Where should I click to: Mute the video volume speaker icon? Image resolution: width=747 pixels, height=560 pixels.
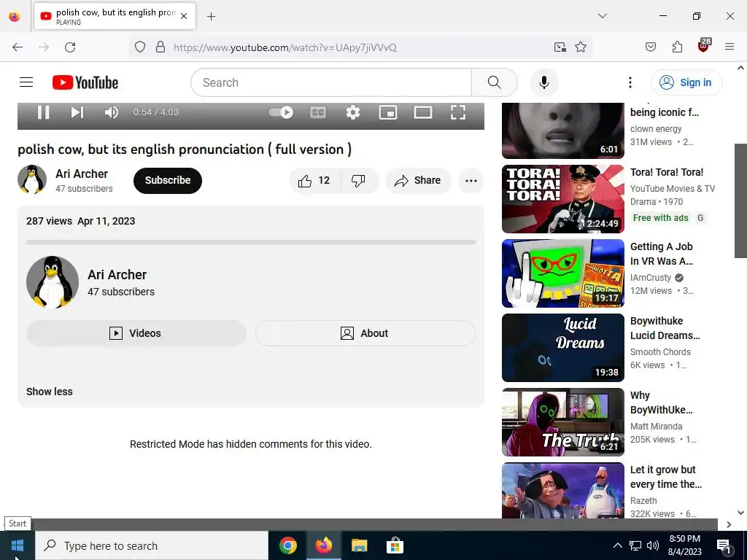coord(111,112)
